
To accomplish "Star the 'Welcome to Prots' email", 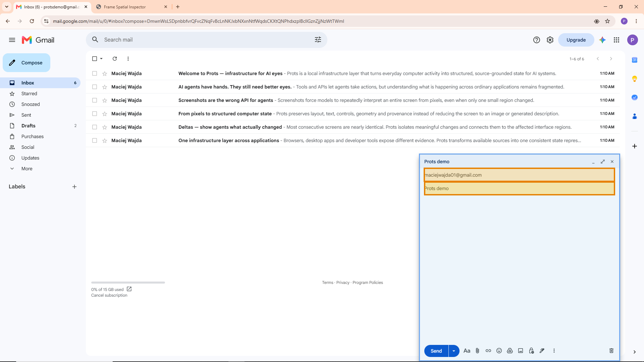I will (105, 73).
